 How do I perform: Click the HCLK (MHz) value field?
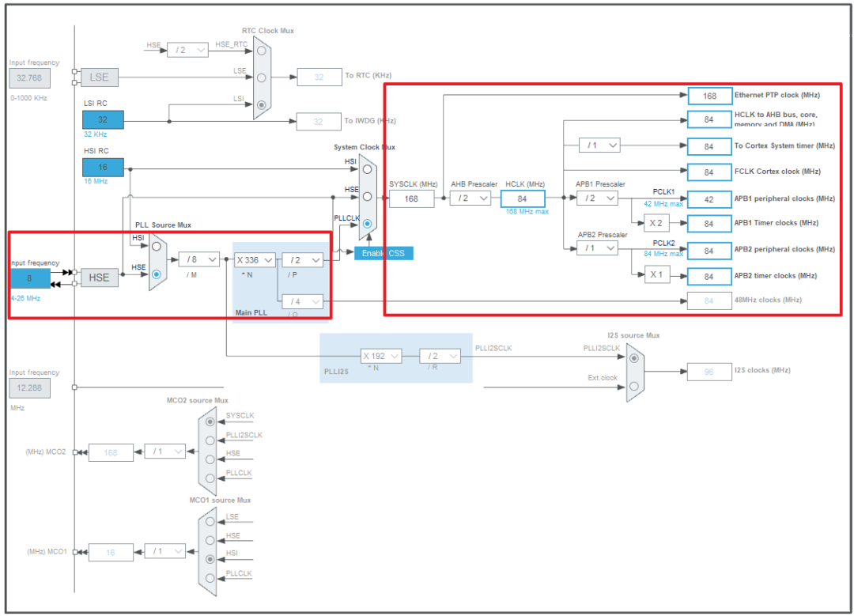point(523,198)
